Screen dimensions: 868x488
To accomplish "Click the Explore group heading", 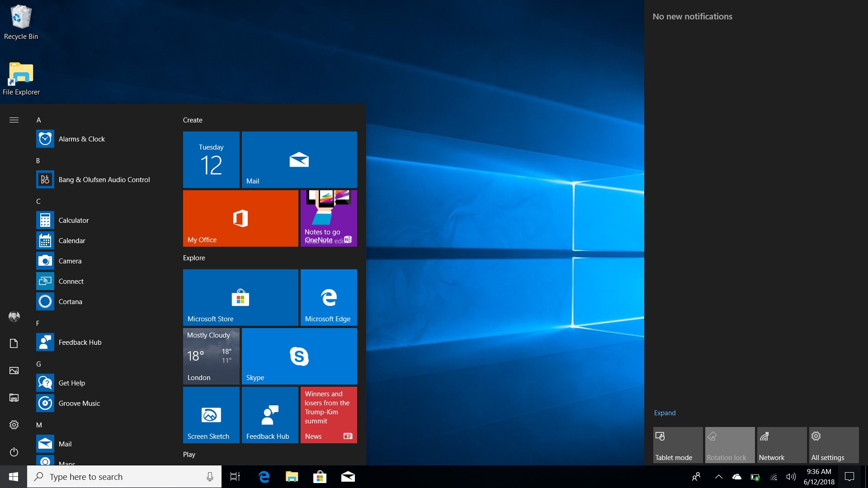I will [x=194, y=258].
